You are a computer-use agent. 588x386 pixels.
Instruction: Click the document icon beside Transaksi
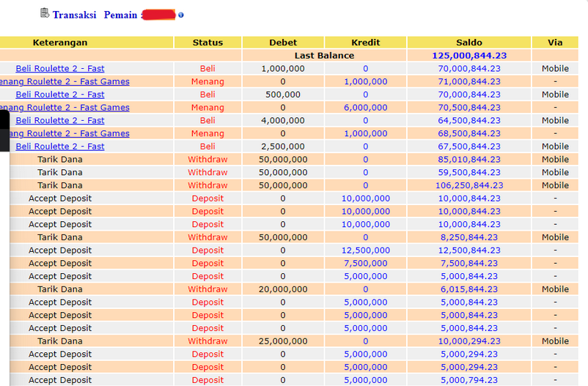point(45,13)
